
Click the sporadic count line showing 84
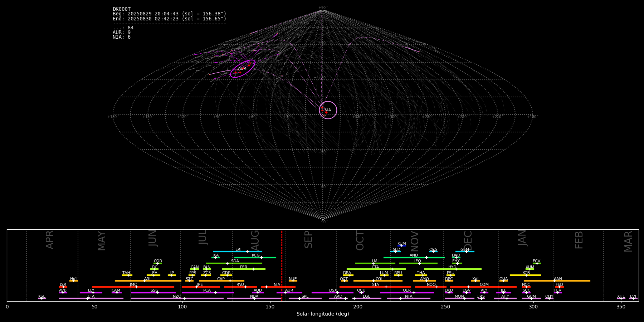pyautogui.click(x=123, y=28)
